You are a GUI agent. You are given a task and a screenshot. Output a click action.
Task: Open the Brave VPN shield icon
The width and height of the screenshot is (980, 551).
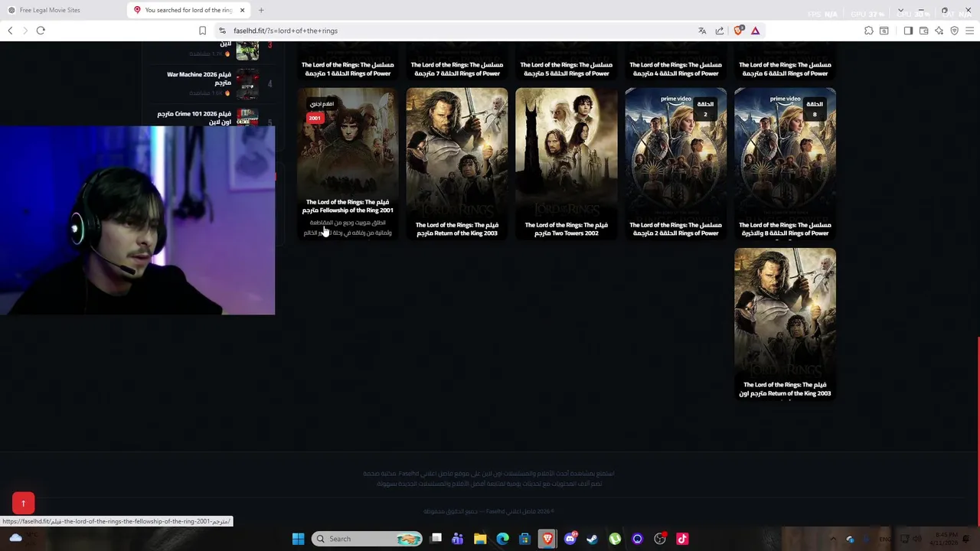point(954,31)
